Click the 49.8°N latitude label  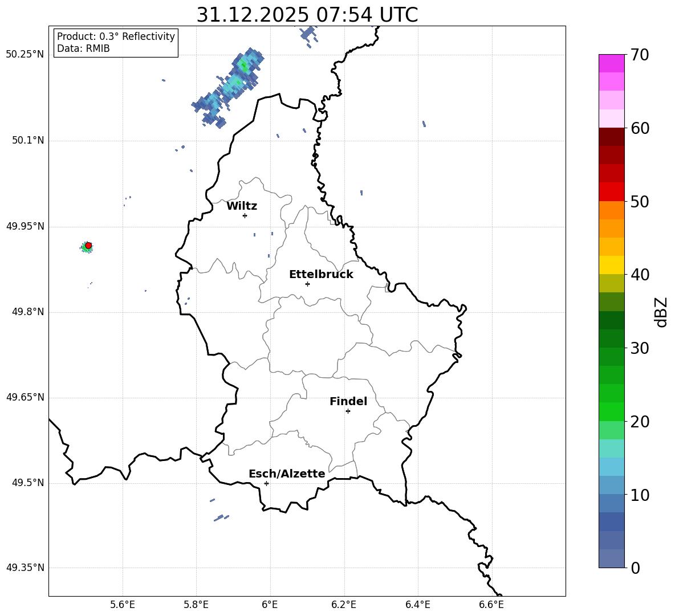(28, 312)
